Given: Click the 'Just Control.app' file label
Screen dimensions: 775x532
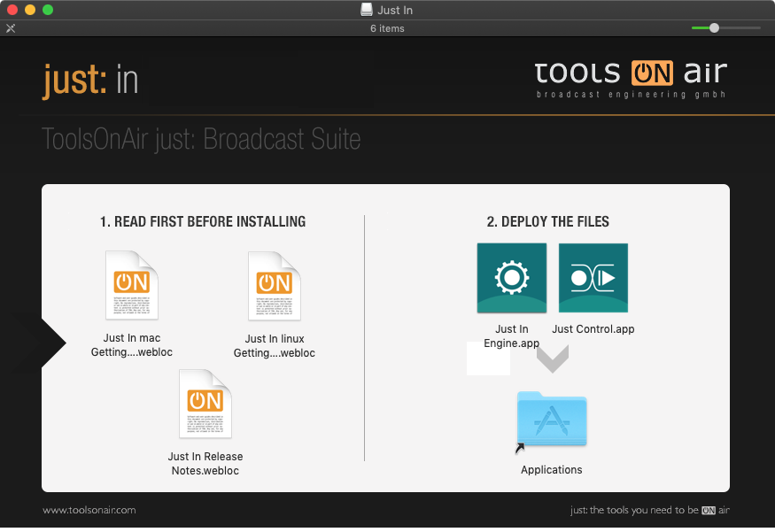Looking at the screenshot, I should click(593, 329).
